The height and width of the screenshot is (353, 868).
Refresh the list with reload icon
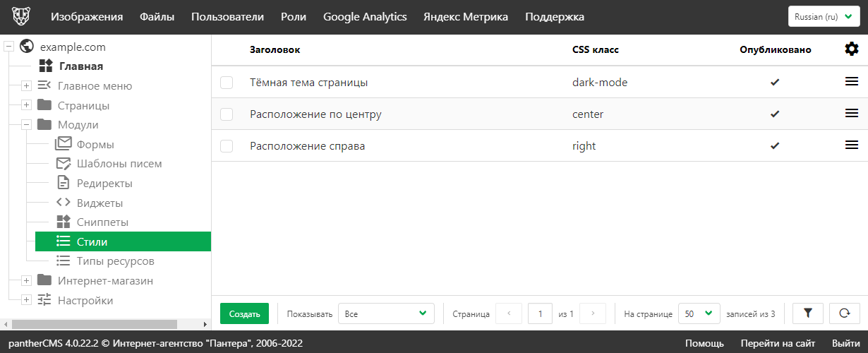[844, 313]
